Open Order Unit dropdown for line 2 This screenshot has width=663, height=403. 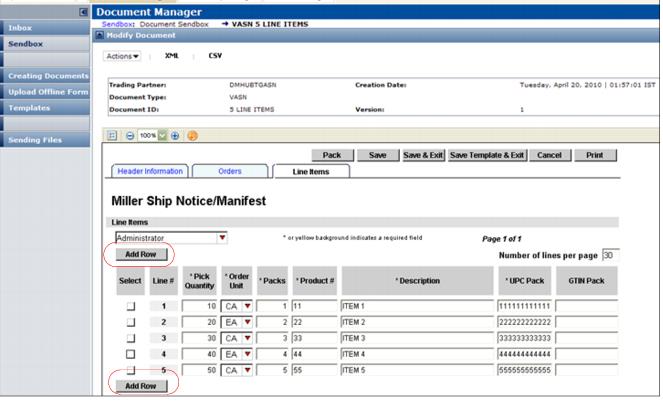click(x=244, y=320)
